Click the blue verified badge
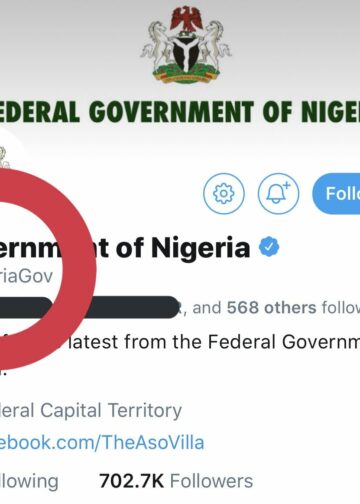The height and width of the screenshot is (504, 360). (269, 247)
